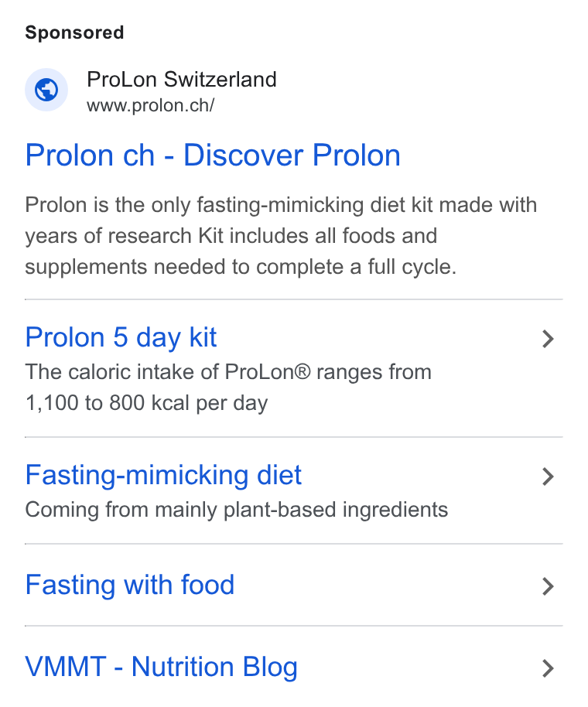This screenshot has width=588, height=707.
Task: Click the caloric intake description text
Action: click(228, 388)
